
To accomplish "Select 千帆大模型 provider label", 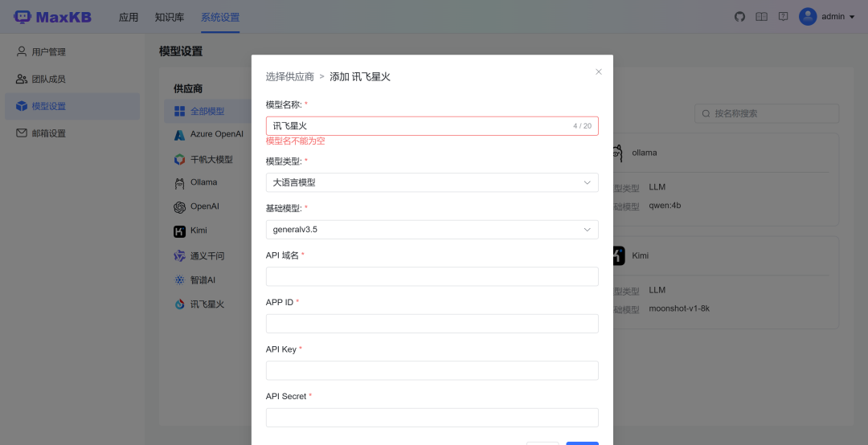I will click(211, 159).
